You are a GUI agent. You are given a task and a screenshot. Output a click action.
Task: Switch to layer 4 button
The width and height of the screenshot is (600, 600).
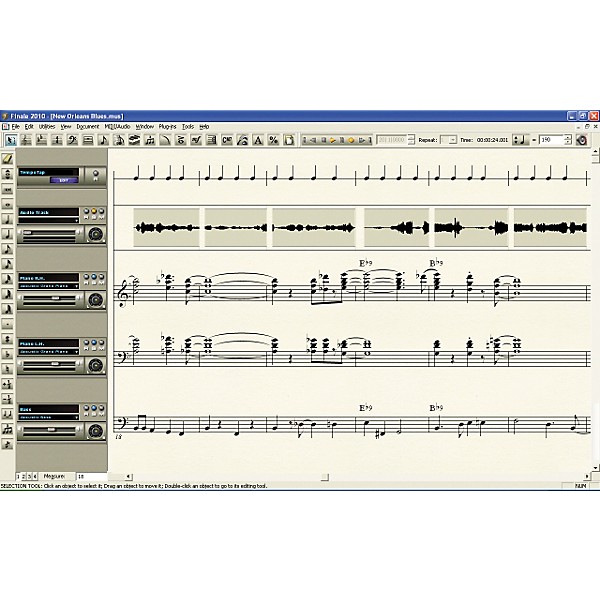click(35, 476)
